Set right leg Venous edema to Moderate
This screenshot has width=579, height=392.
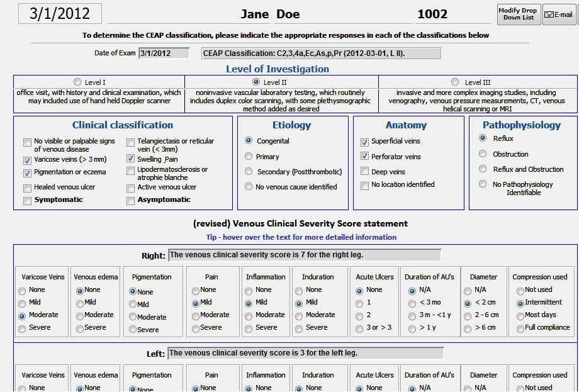click(x=80, y=316)
